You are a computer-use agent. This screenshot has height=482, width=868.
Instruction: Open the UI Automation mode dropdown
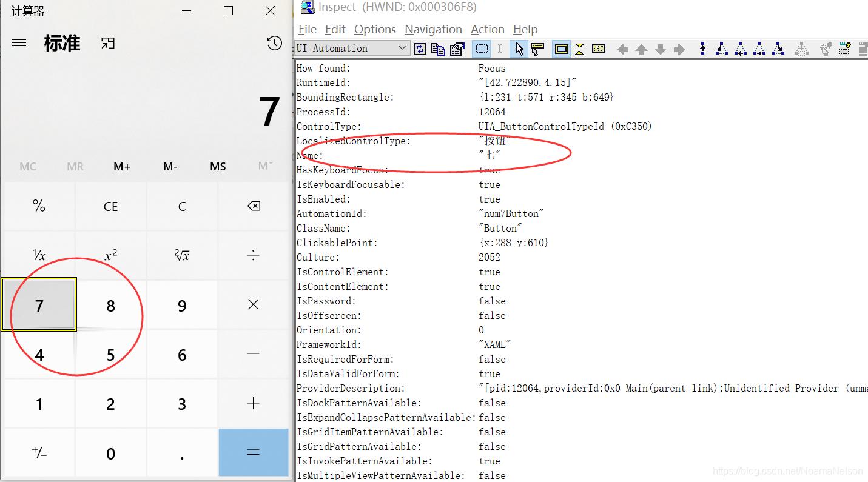[352, 49]
